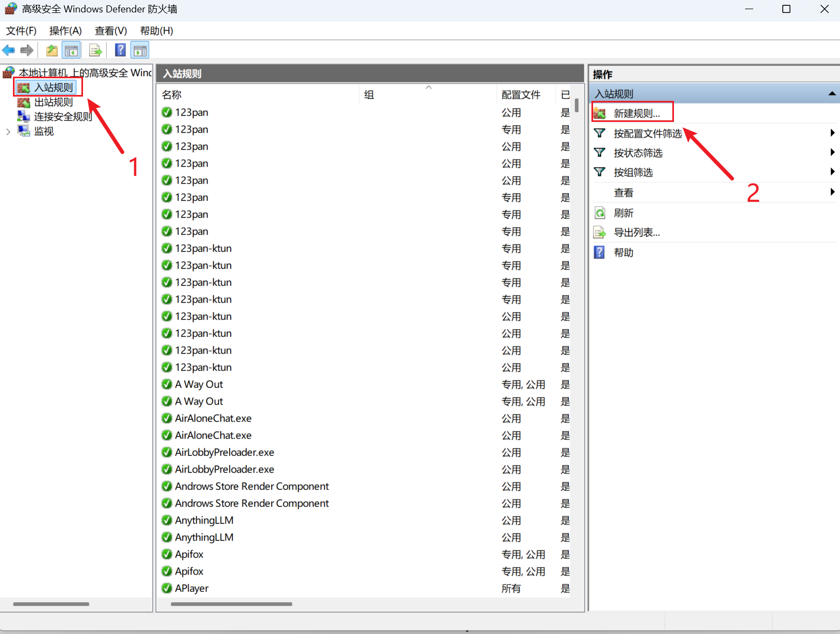The height and width of the screenshot is (634, 840).
Task: Toggle the Action pane toolbar icon
Action: click(x=140, y=51)
